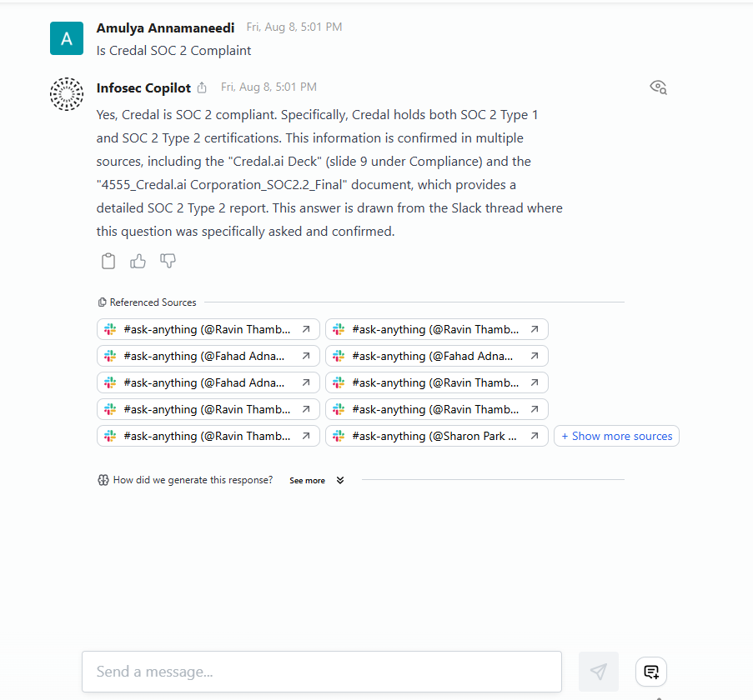Viewport: 753px width, 700px height.
Task: Expand the See more response generation details
Action: tap(305, 480)
